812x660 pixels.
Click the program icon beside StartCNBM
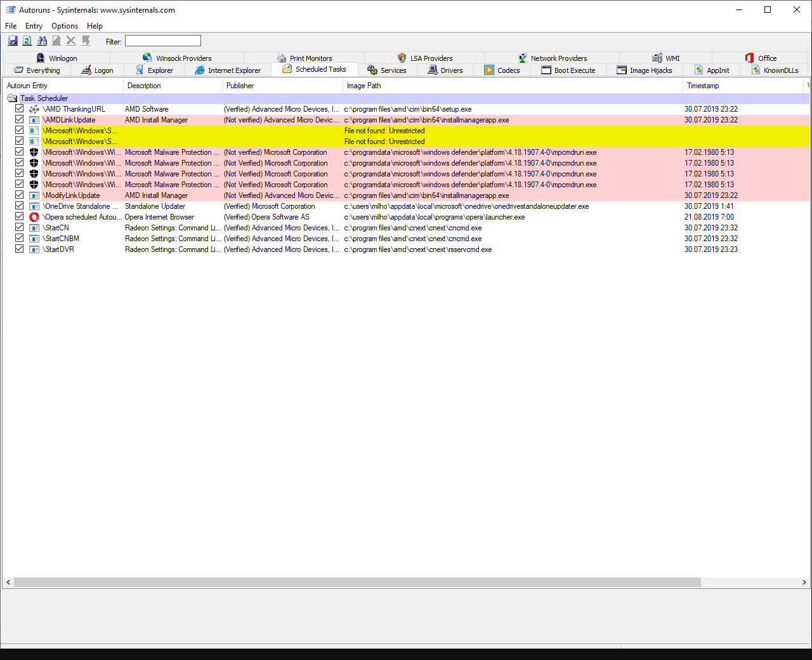click(x=34, y=239)
